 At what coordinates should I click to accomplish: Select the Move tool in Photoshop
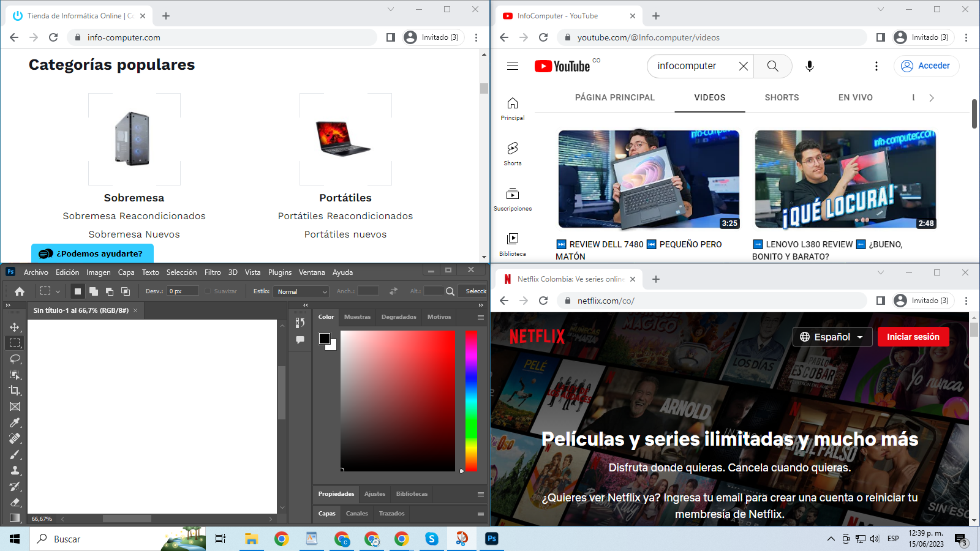tap(14, 327)
